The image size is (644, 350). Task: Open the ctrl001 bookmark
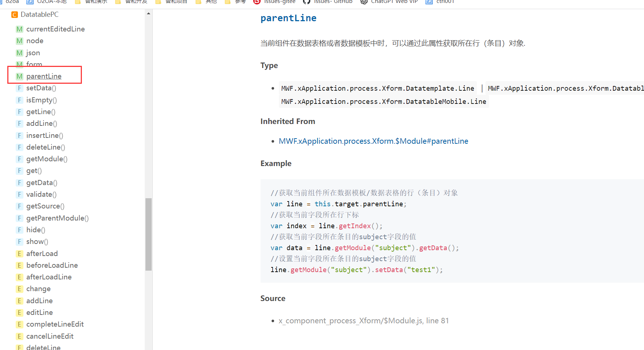pos(445,2)
